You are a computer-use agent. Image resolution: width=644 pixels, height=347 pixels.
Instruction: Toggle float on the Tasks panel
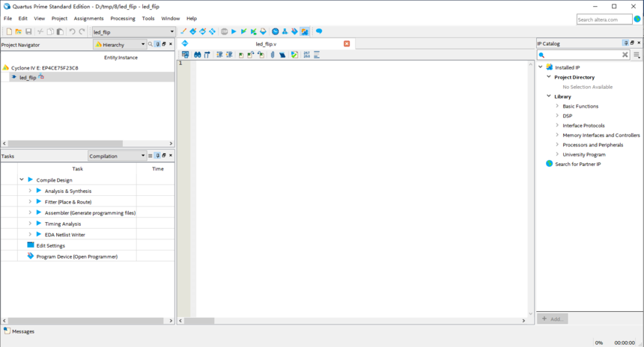[164, 155]
